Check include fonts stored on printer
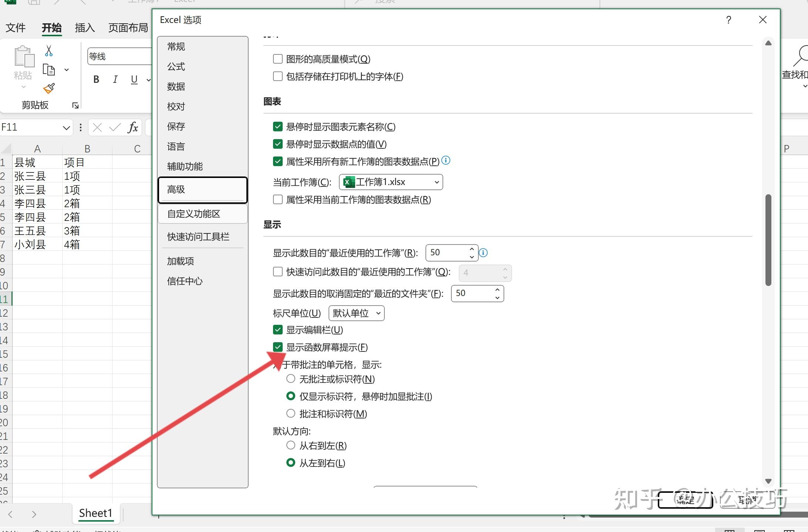This screenshot has width=808, height=532. 277,76
